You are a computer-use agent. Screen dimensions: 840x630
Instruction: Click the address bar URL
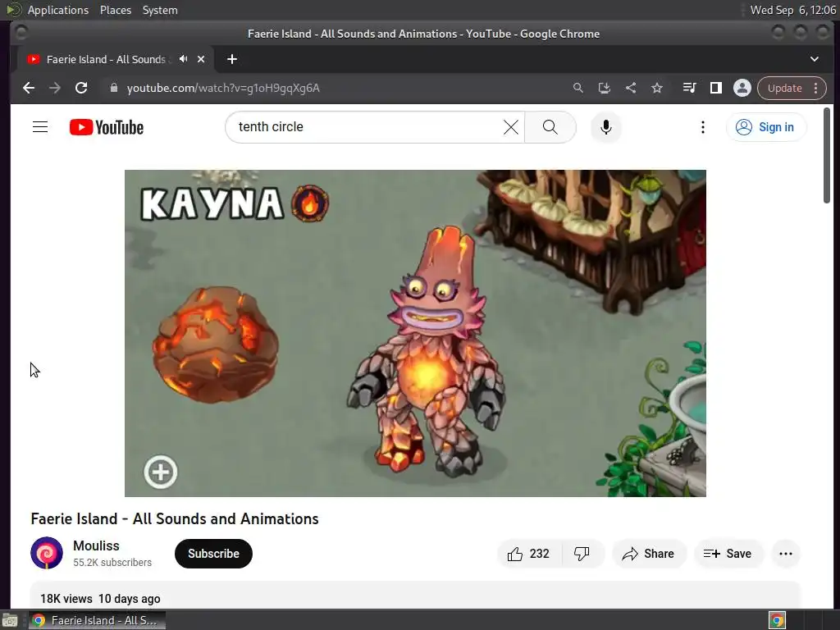223,88
